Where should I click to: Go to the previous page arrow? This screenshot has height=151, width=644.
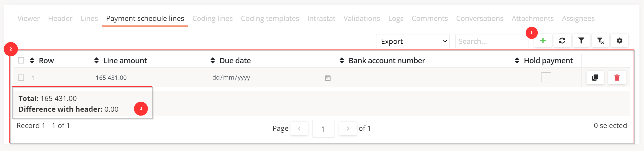click(x=299, y=129)
